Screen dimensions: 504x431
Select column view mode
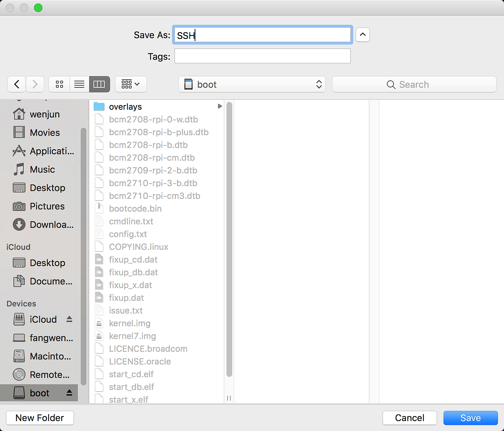click(99, 84)
